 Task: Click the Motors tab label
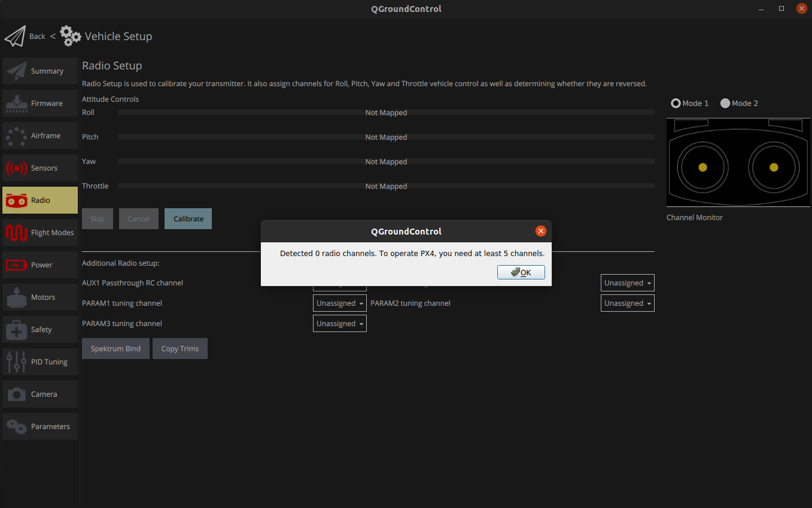click(x=43, y=297)
